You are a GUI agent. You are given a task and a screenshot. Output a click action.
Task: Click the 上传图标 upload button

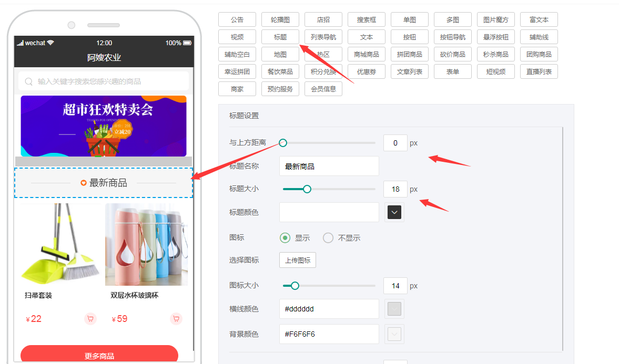click(298, 260)
